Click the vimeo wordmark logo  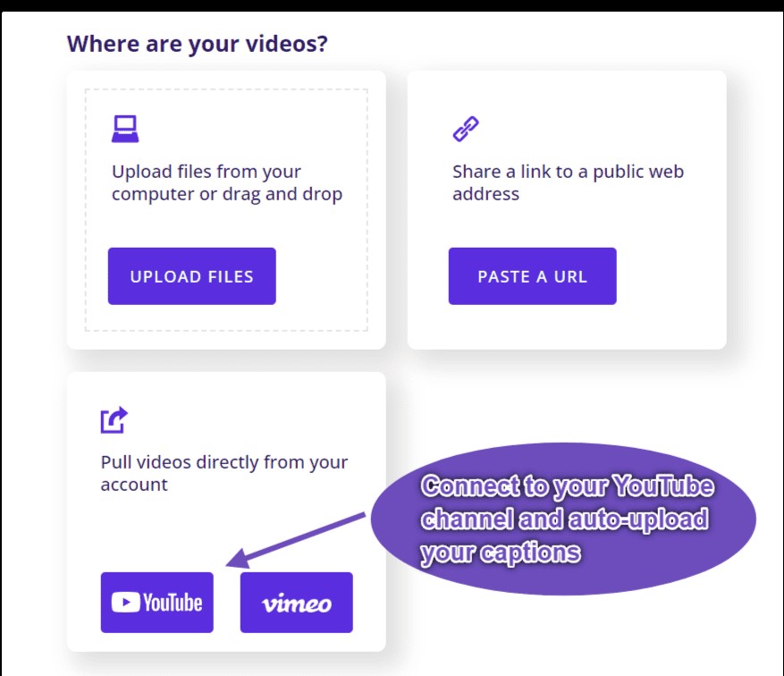coord(297,604)
